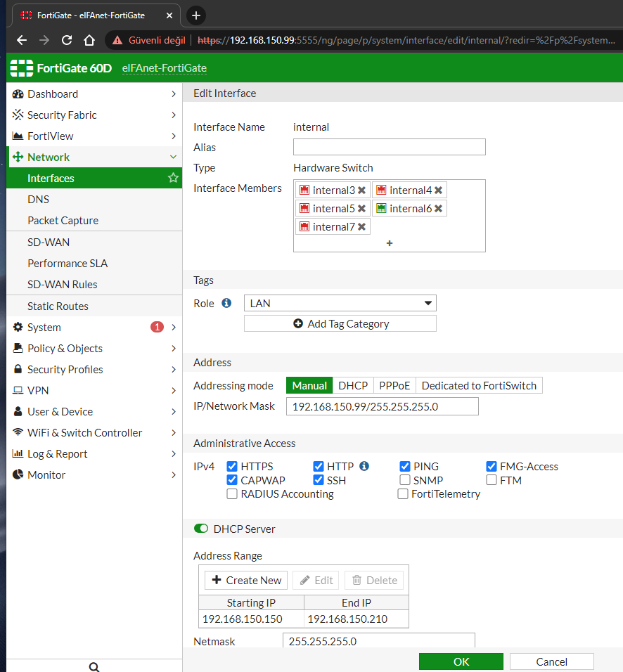Uncheck the PING administrative access
This screenshot has height=672, width=623.
tap(405, 466)
